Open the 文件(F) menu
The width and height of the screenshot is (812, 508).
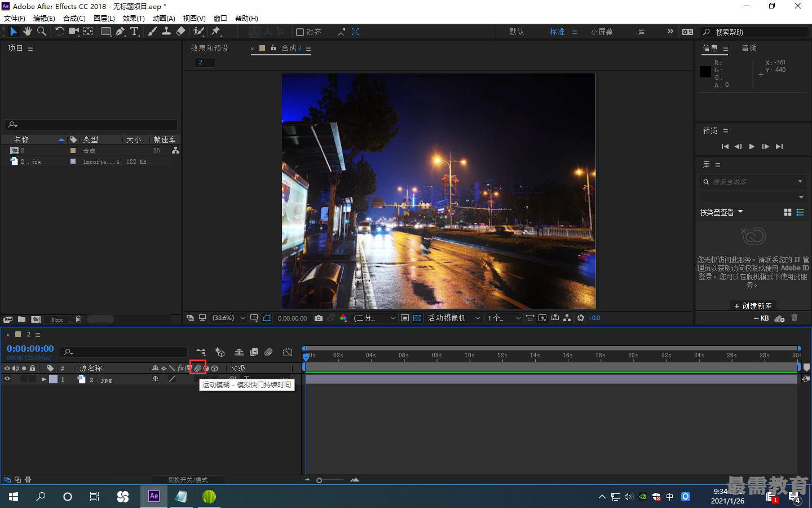pyautogui.click(x=15, y=18)
